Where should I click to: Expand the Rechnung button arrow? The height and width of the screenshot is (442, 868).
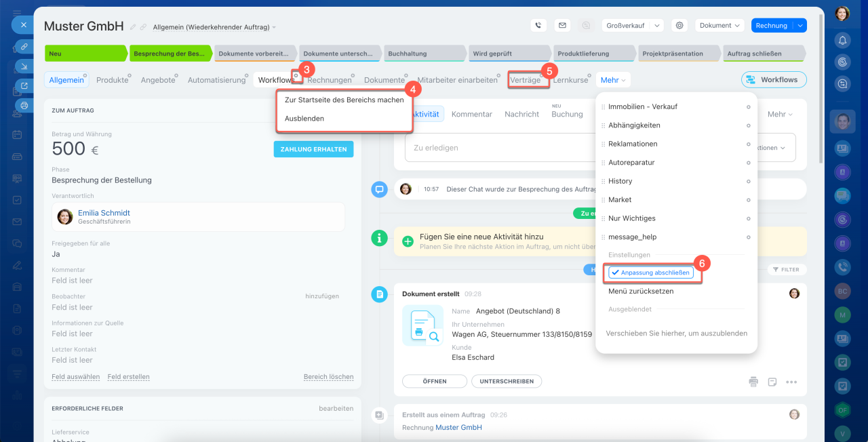(x=800, y=26)
